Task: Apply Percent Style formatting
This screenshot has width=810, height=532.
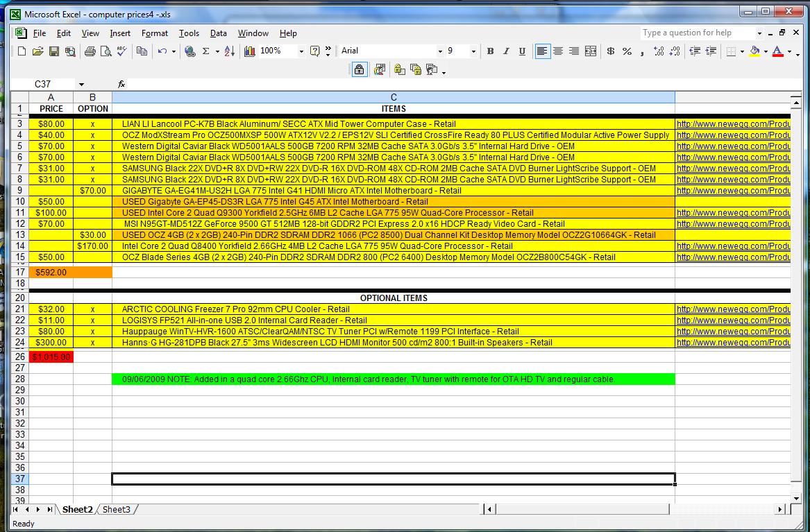Action: tap(627, 51)
